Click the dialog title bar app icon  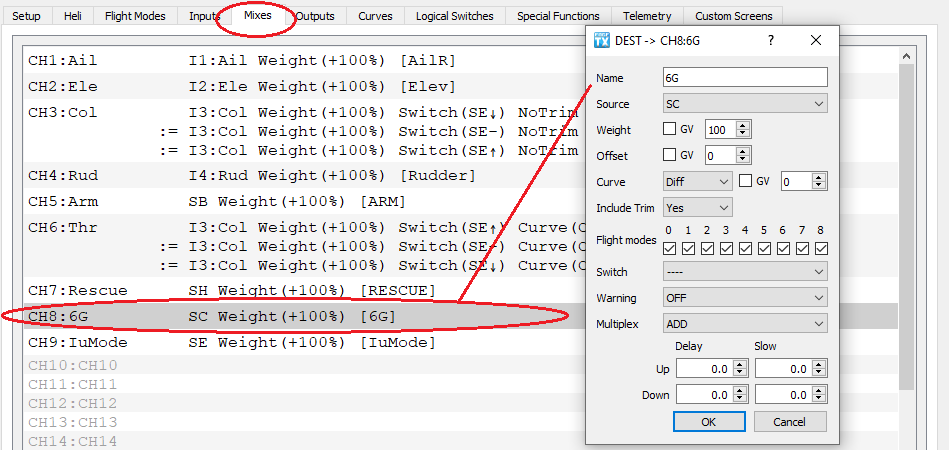(x=602, y=40)
